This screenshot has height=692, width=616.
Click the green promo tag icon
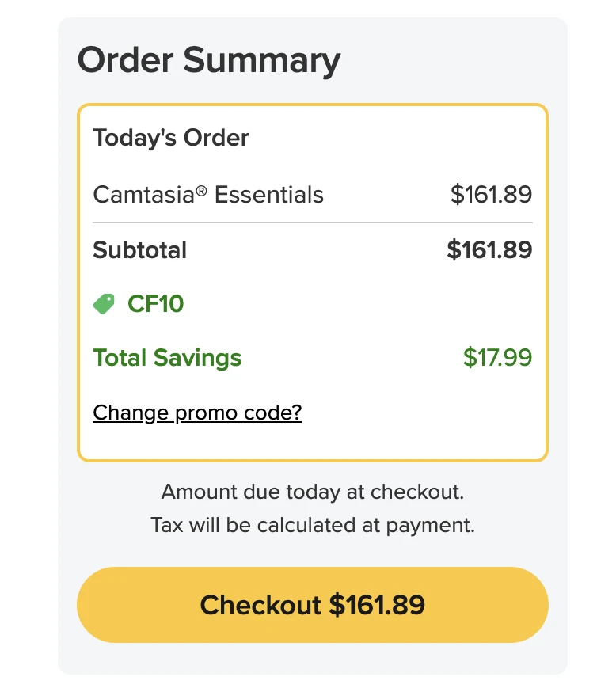click(x=104, y=303)
